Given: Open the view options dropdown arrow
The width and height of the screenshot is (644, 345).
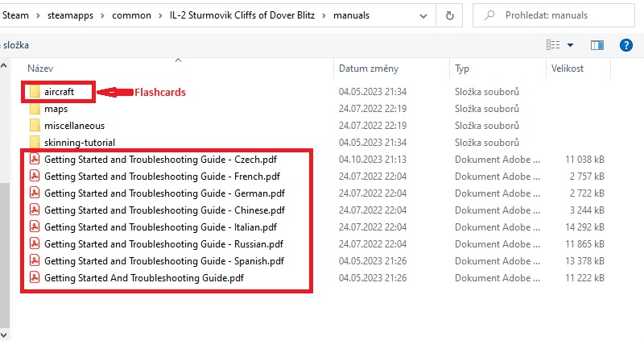Looking at the screenshot, I should [x=571, y=45].
